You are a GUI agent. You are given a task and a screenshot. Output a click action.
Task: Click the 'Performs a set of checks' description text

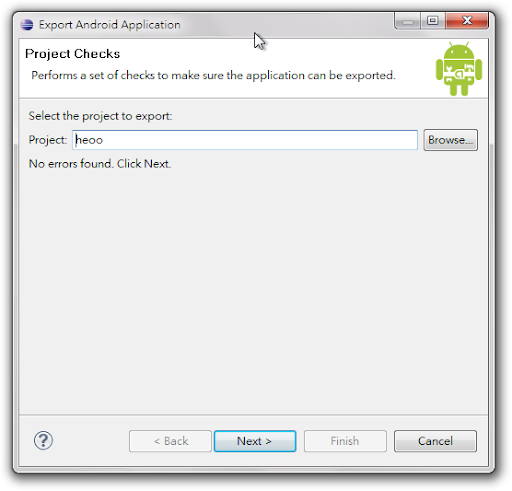[213, 75]
